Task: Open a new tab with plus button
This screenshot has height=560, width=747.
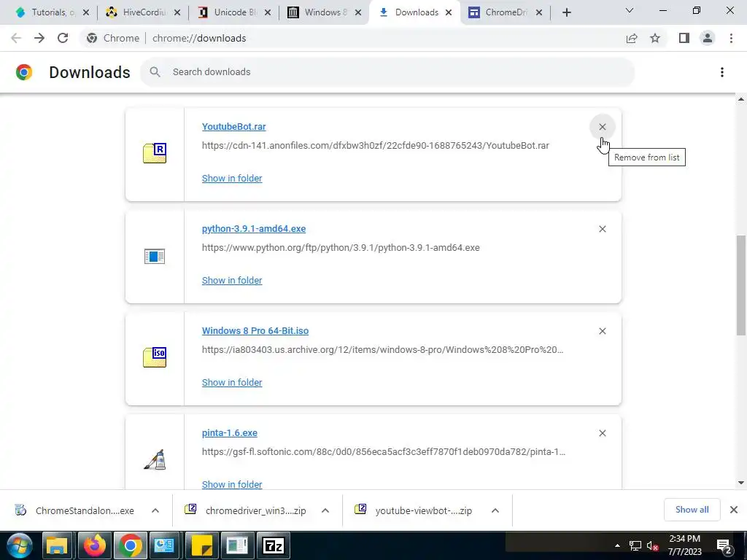Action: 566,13
